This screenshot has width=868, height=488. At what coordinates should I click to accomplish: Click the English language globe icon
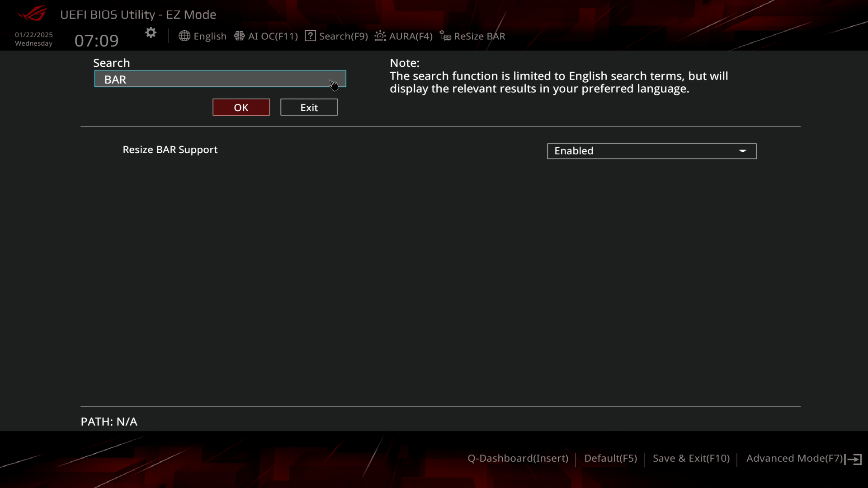[x=184, y=36]
